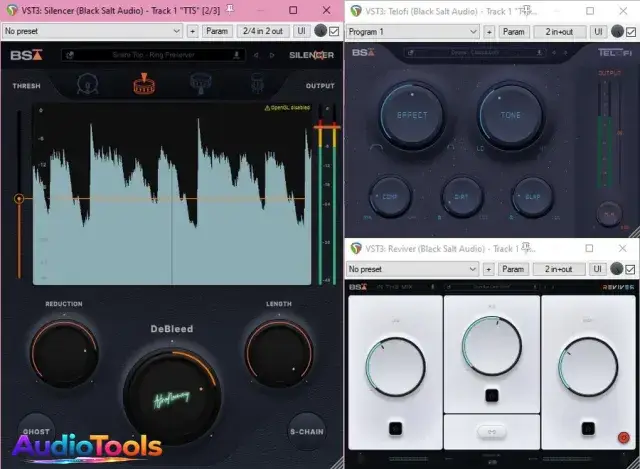Click the red circular button in Reviver
Viewport: 640px width, 469px height.
pos(623,438)
